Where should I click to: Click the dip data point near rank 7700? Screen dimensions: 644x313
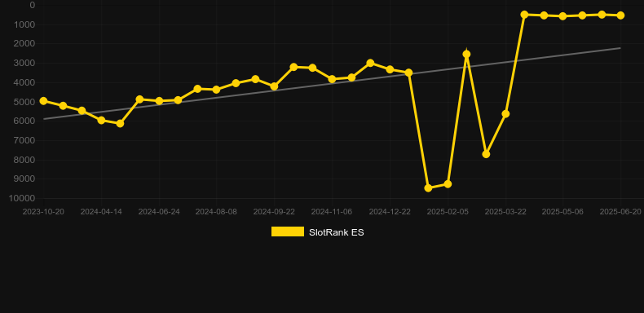coord(486,154)
